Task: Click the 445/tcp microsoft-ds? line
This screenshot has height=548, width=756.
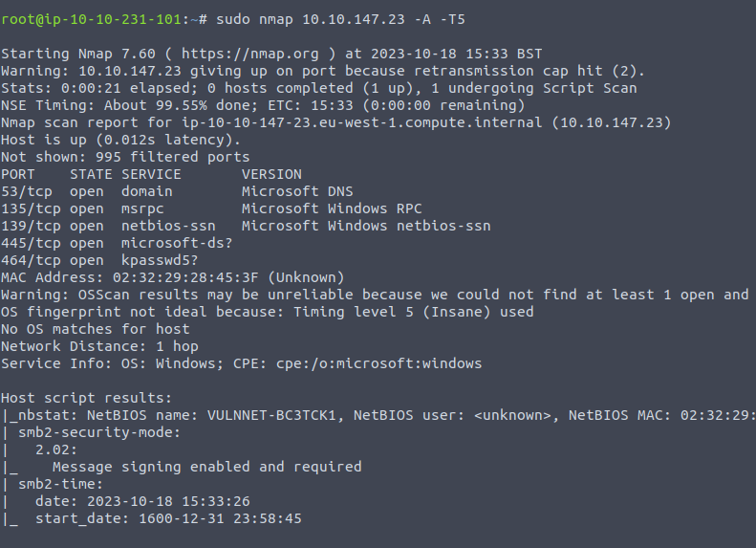Action: point(117,243)
